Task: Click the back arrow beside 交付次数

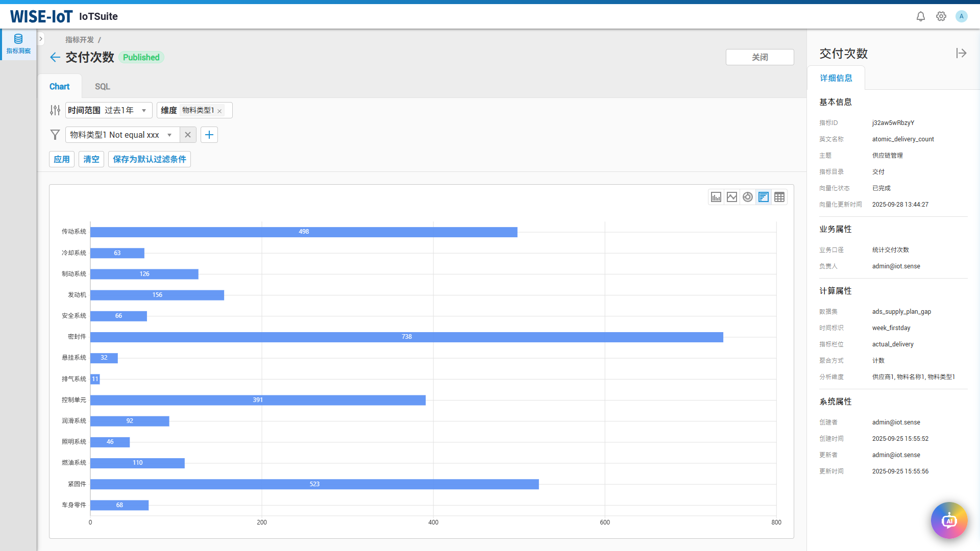Action: [55, 57]
